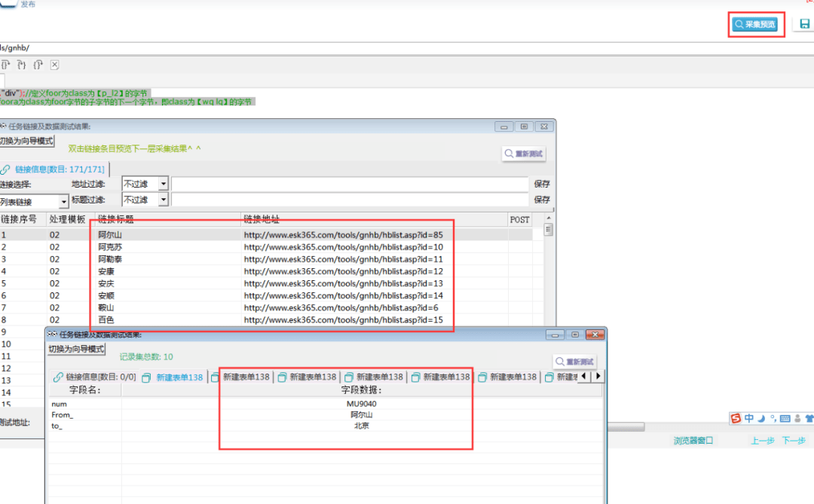
Task: Click the left arrow to scroll form tabs
Action: 584,377
